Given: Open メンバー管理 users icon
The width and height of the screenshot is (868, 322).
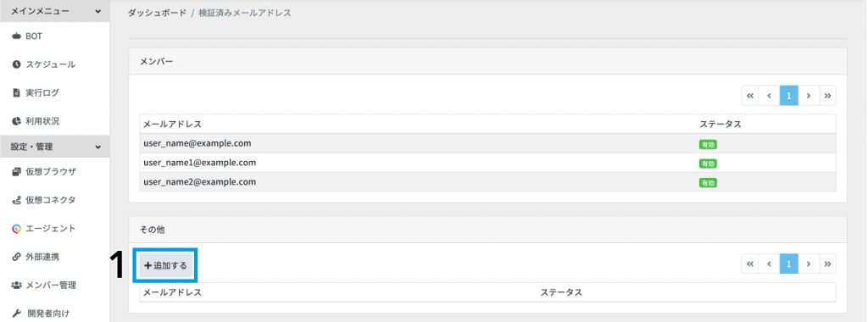Looking at the screenshot, I should 16,286.
